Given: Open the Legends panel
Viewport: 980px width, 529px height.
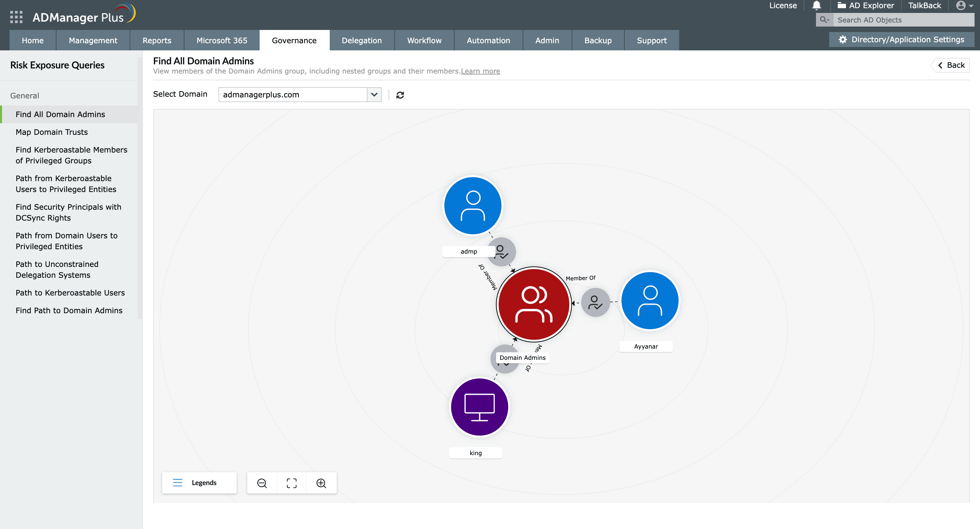Looking at the screenshot, I should [199, 483].
